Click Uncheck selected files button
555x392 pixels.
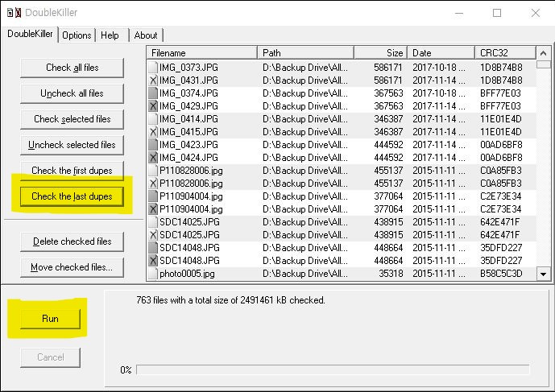pos(72,145)
